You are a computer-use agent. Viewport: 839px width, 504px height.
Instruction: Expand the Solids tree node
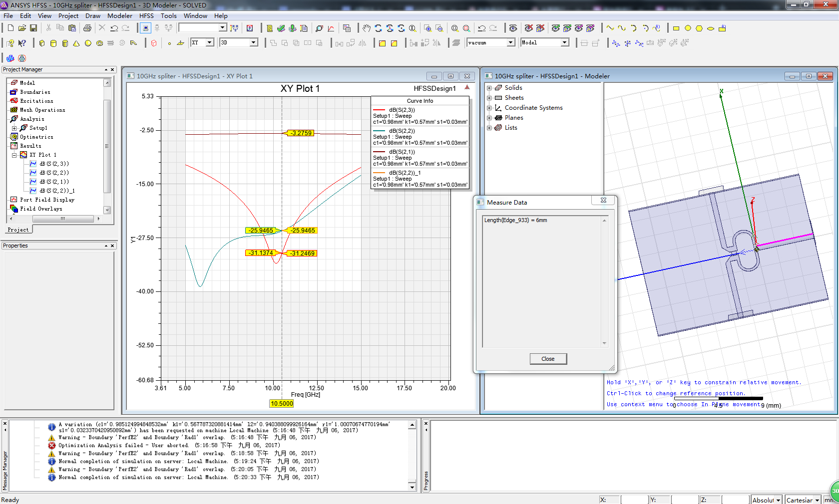pyautogui.click(x=489, y=88)
